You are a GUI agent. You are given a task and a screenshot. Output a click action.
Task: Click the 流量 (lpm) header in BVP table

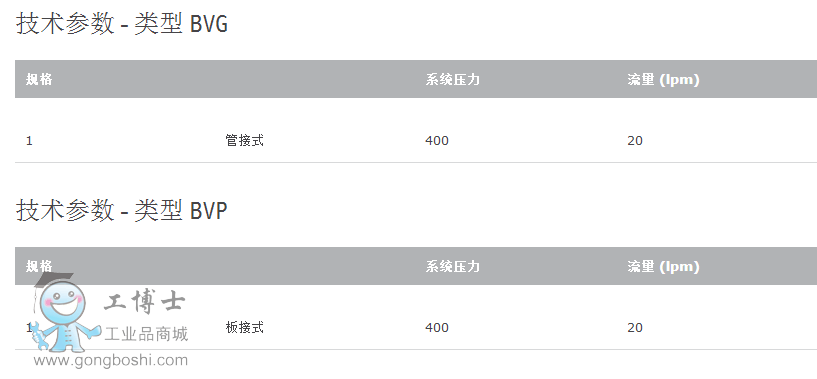(663, 267)
